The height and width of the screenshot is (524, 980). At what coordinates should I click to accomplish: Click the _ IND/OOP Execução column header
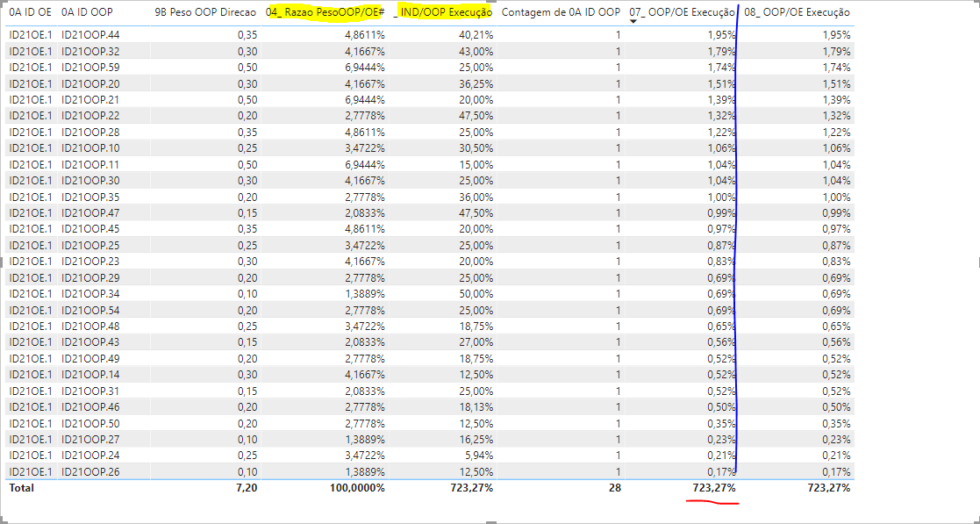click(x=442, y=12)
